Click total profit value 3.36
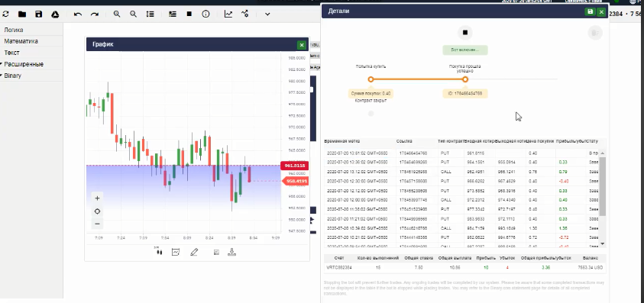The image size is (644, 303). click(546, 268)
